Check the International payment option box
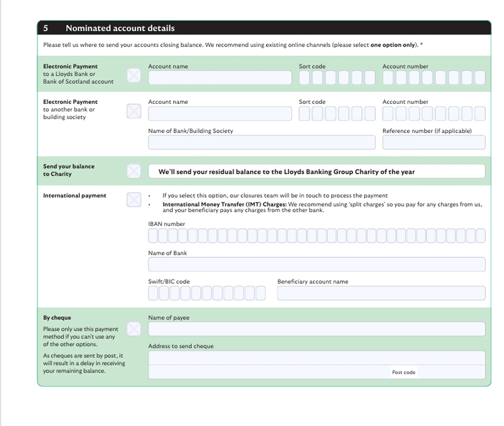 tap(134, 200)
